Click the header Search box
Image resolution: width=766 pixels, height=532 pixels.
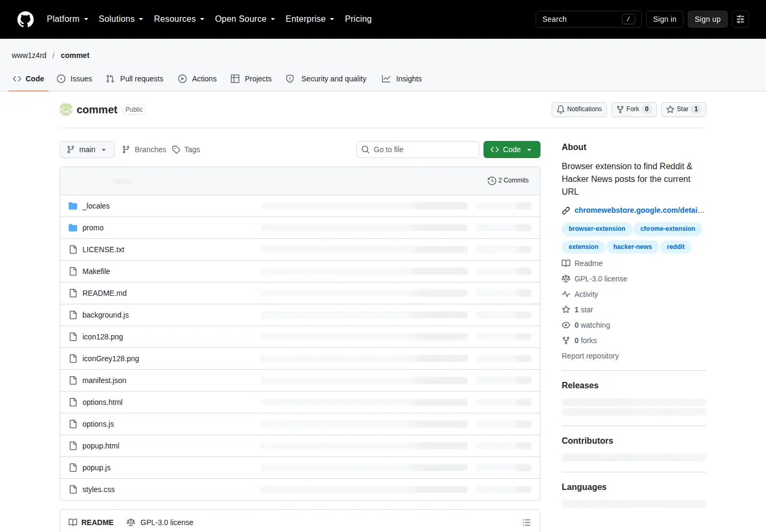click(589, 19)
